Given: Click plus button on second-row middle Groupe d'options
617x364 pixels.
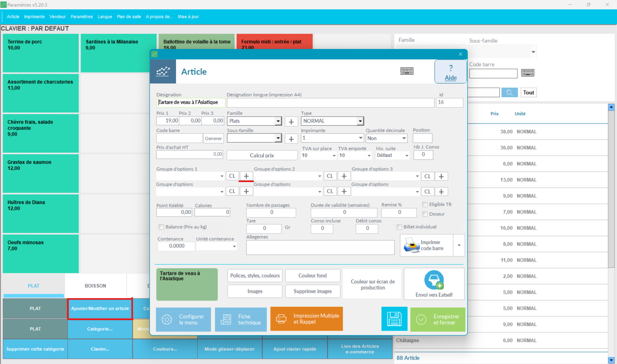Looking at the screenshot, I should 344,191.
